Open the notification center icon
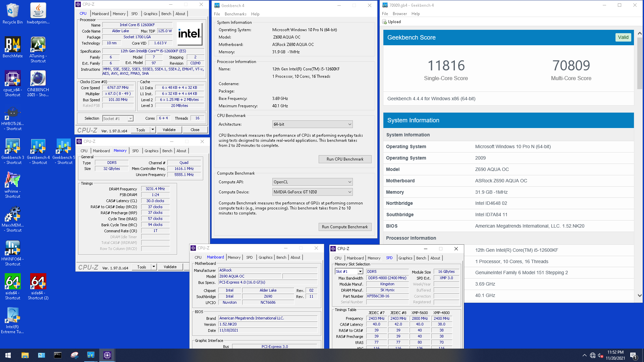Viewport: 644px width, 362px height. pyautogui.click(x=633, y=355)
